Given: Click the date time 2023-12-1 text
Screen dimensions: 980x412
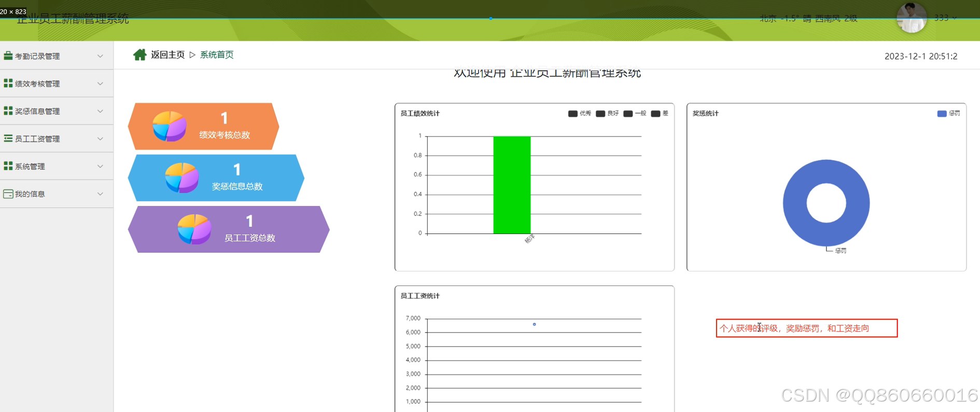Looking at the screenshot, I should [x=921, y=56].
